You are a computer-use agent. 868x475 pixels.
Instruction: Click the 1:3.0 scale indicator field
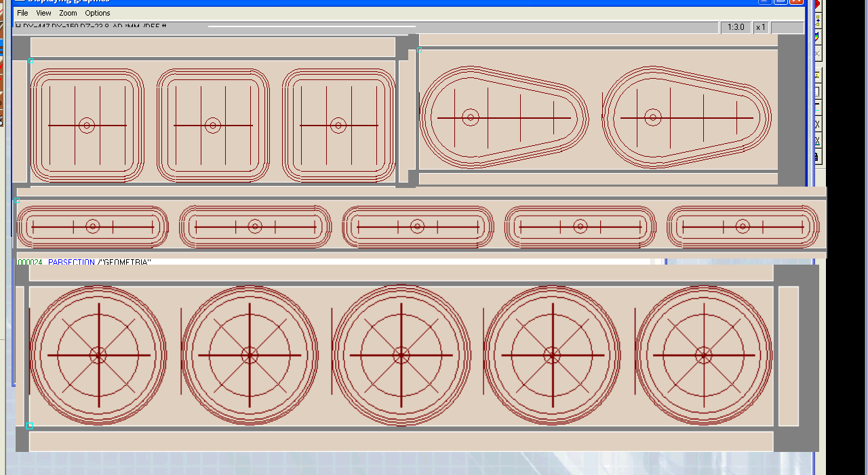tap(736, 27)
